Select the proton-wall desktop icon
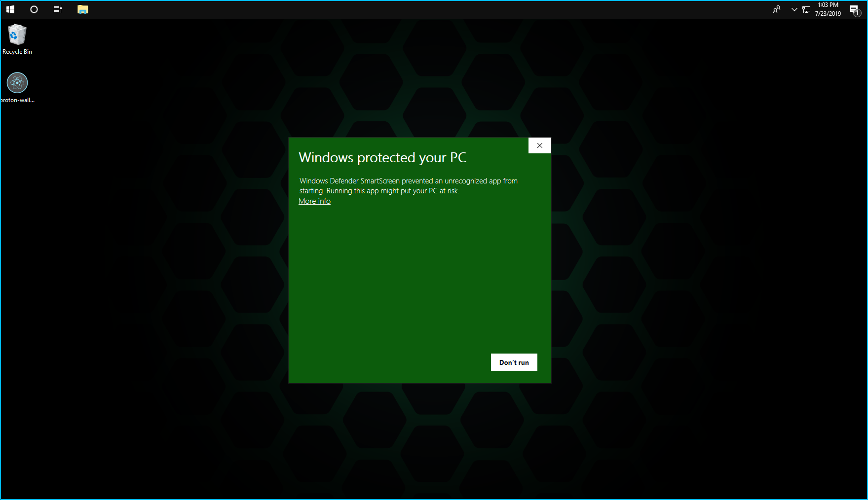 pos(17,88)
